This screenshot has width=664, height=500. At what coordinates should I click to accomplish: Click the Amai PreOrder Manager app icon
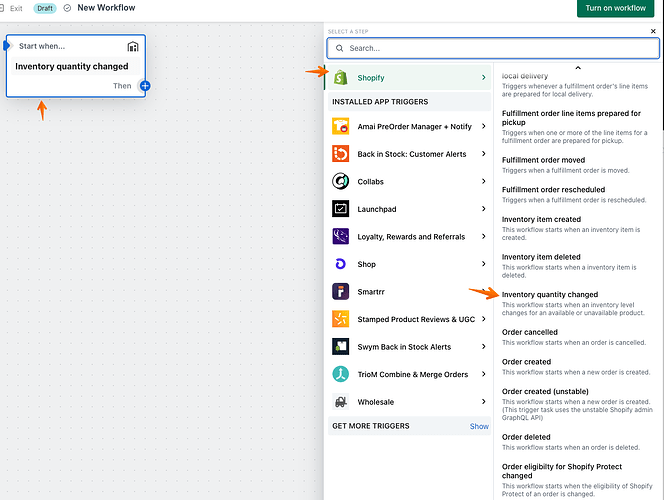coord(340,126)
